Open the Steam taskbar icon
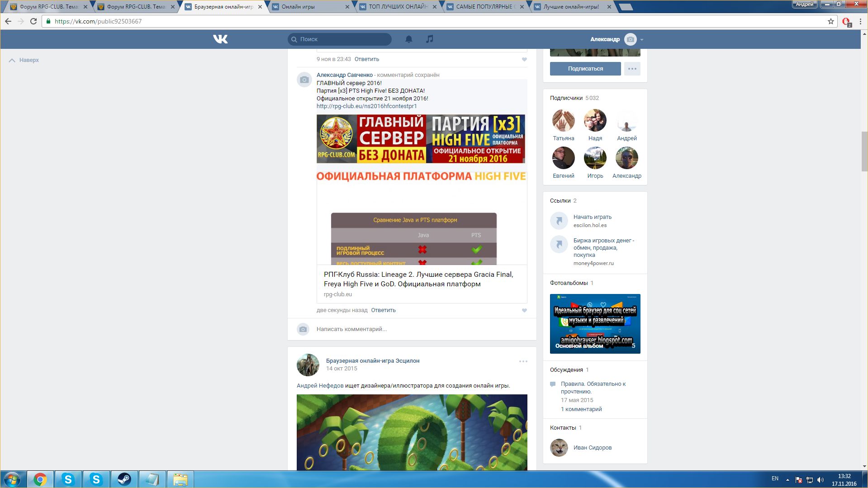 pyautogui.click(x=124, y=479)
